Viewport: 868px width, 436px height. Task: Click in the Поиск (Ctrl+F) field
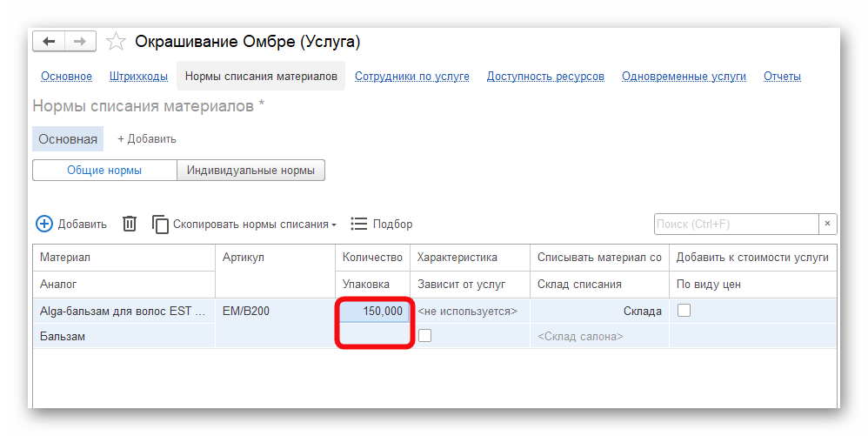coord(737,224)
